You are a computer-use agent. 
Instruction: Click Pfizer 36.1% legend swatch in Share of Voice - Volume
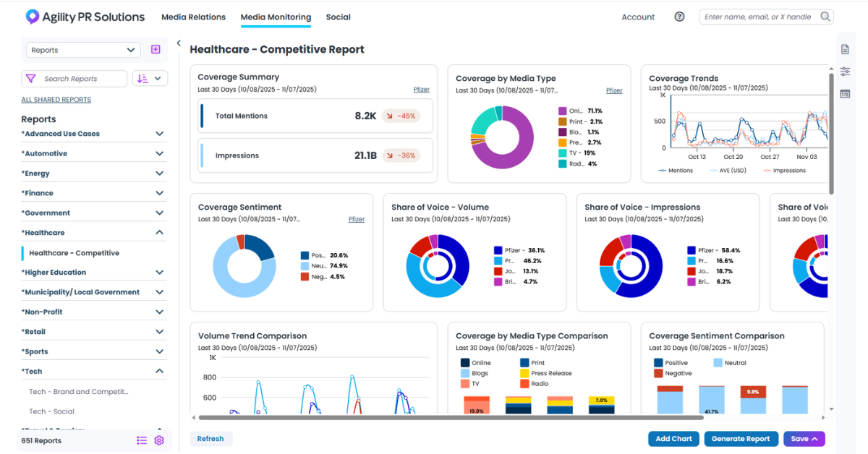click(x=498, y=250)
